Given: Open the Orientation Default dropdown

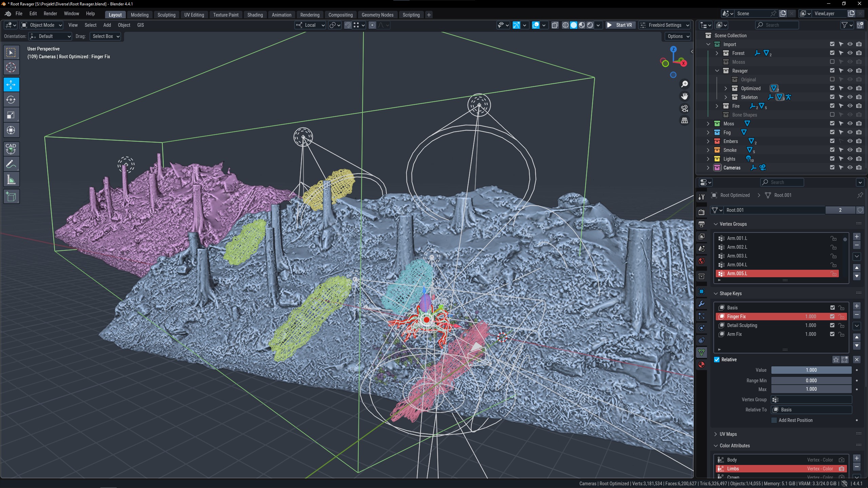Looking at the screenshot, I should (x=50, y=36).
